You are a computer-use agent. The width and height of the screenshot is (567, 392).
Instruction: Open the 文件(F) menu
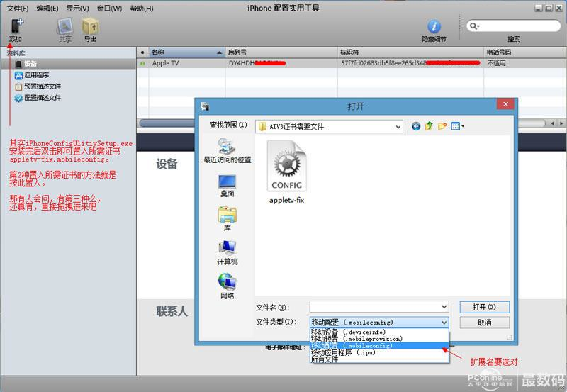pos(18,8)
